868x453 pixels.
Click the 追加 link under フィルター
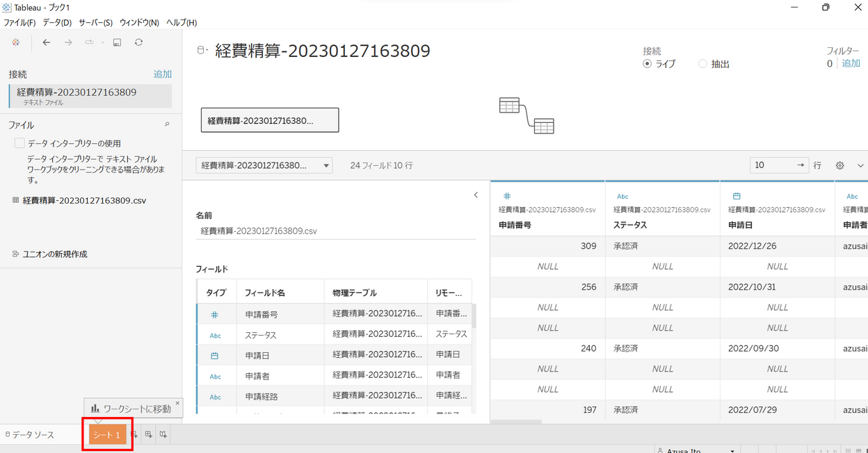(x=851, y=63)
